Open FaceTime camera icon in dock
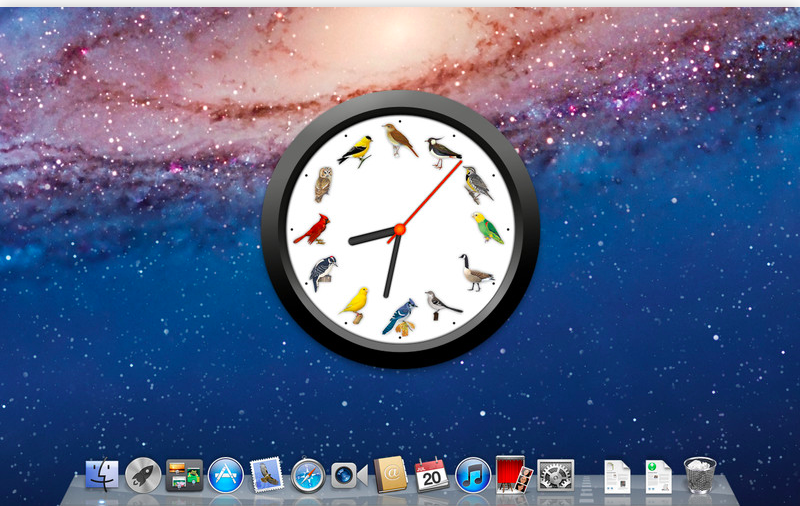 click(349, 476)
